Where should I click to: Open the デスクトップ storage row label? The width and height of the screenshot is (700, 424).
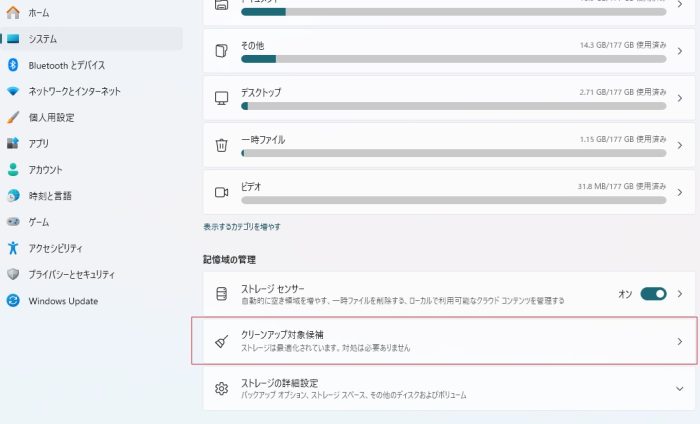261,92
